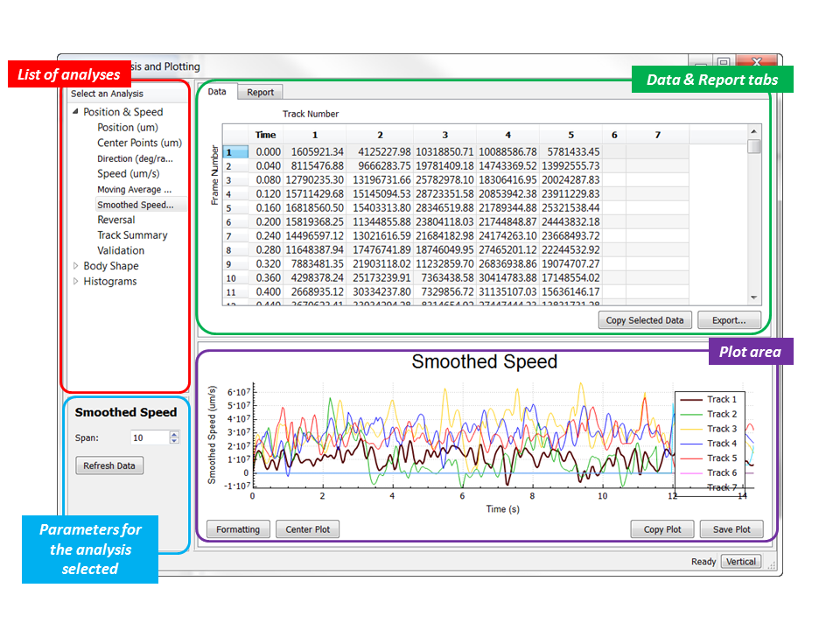Click the Select an Analysis header
Screen dimensions: 840x630
coord(128,94)
